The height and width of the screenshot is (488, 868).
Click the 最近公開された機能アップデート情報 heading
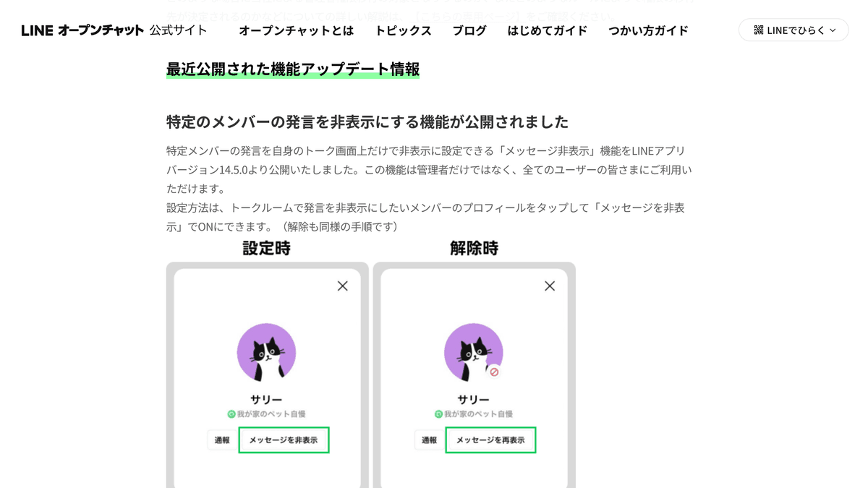click(x=293, y=69)
